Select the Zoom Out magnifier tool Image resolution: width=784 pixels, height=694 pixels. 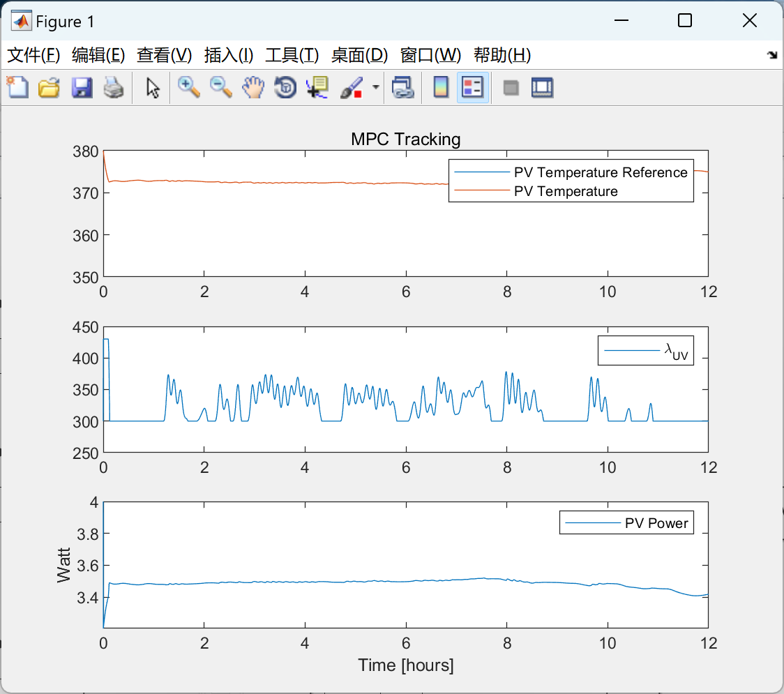[220, 87]
